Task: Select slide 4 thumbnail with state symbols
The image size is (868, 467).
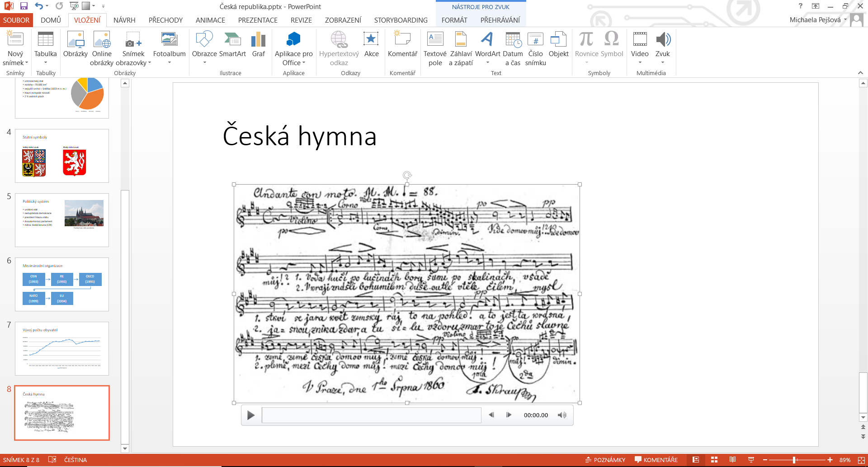Action: point(62,156)
